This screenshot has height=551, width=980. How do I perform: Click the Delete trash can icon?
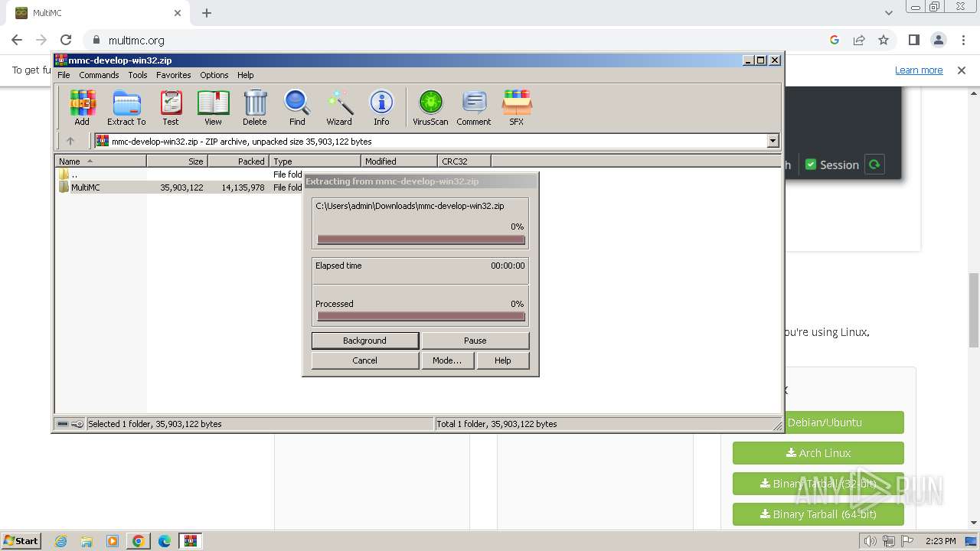tap(255, 107)
